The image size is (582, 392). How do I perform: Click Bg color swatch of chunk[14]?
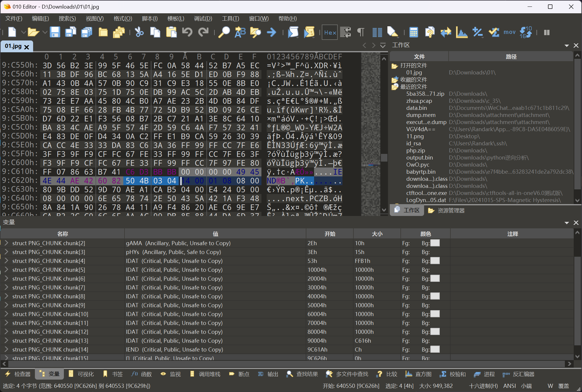coord(435,349)
